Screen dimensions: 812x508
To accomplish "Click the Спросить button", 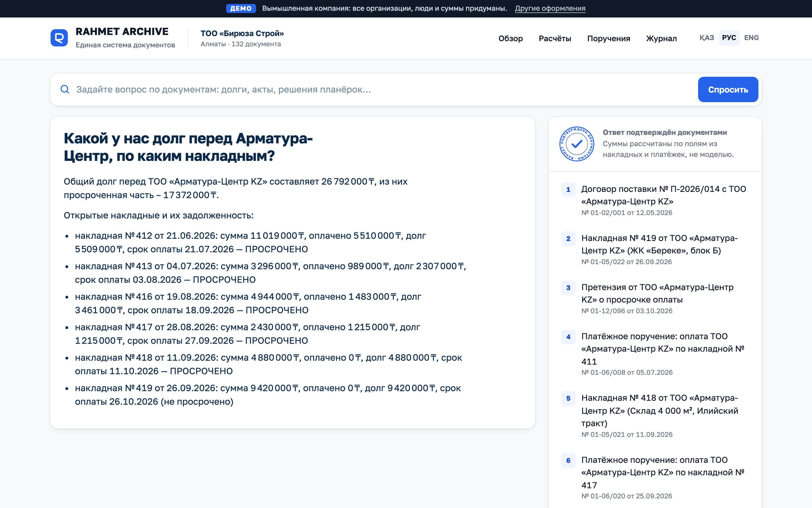I will [x=728, y=89].
